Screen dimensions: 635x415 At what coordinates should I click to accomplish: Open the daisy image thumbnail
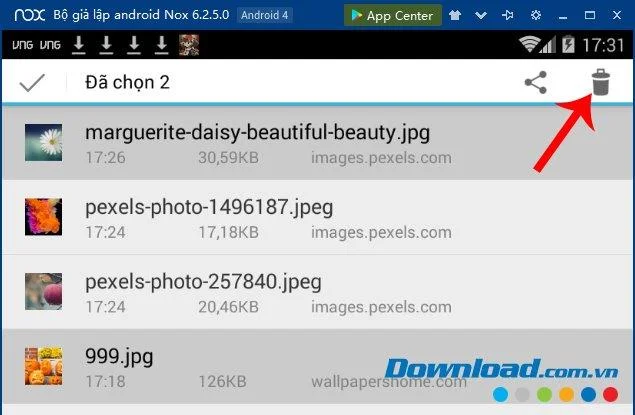43,143
